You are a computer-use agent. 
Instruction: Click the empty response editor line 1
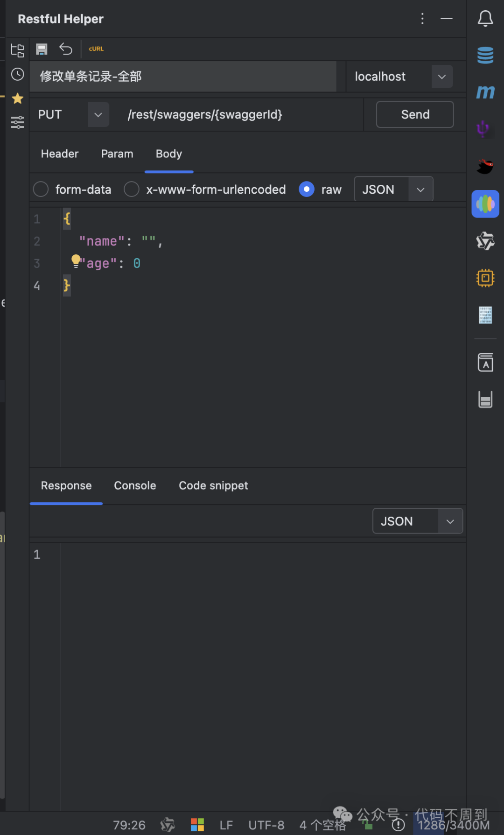pyautogui.click(x=264, y=554)
